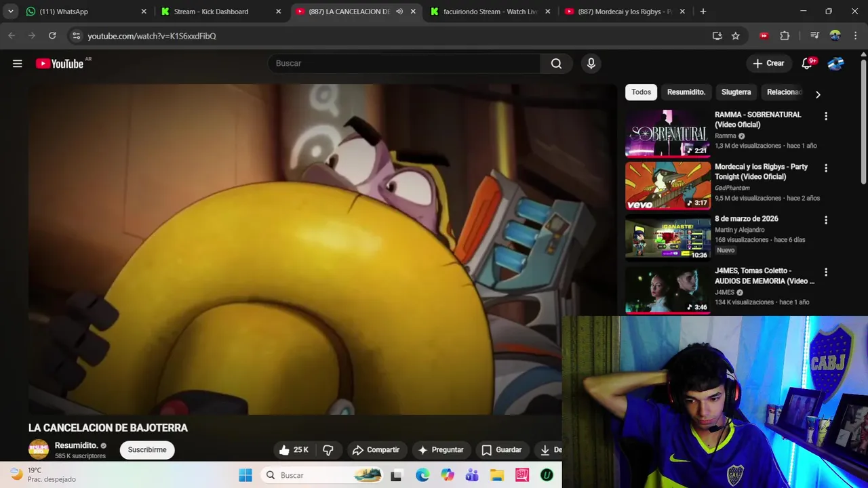Select the Relacionado filter chip
The image size is (868, 488).
[785, 92]
